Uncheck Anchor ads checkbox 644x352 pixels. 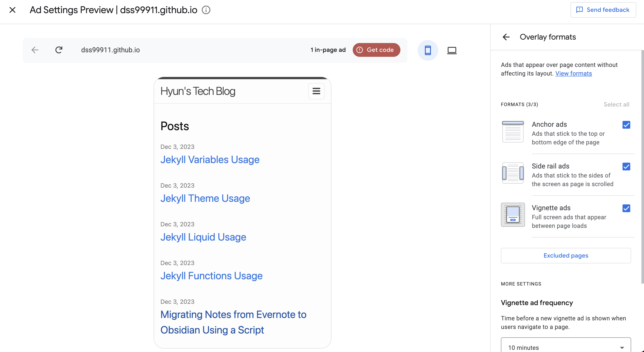pyautogui.click(x=626, y=125)
